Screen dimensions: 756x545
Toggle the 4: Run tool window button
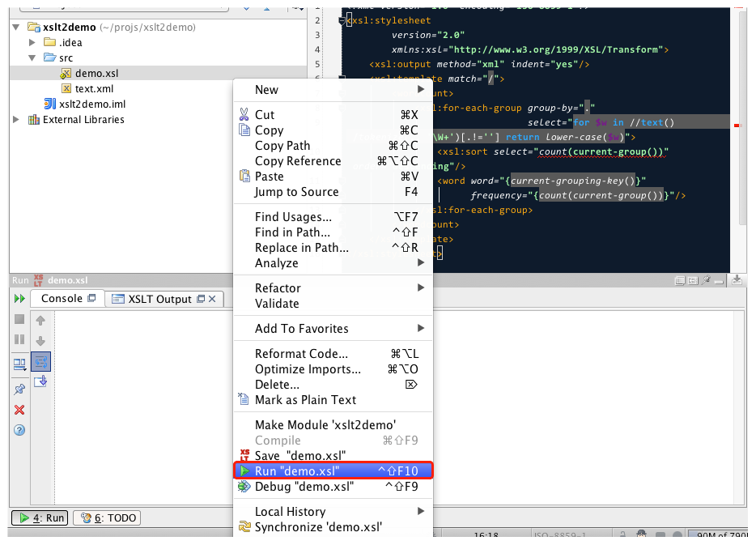(x=40, y=517)
